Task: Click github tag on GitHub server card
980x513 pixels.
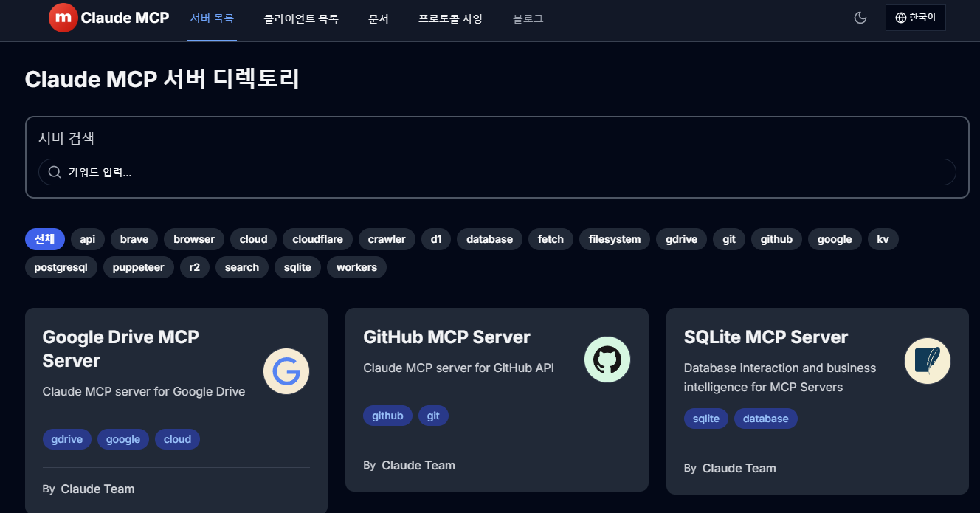Action: (387, 416)
